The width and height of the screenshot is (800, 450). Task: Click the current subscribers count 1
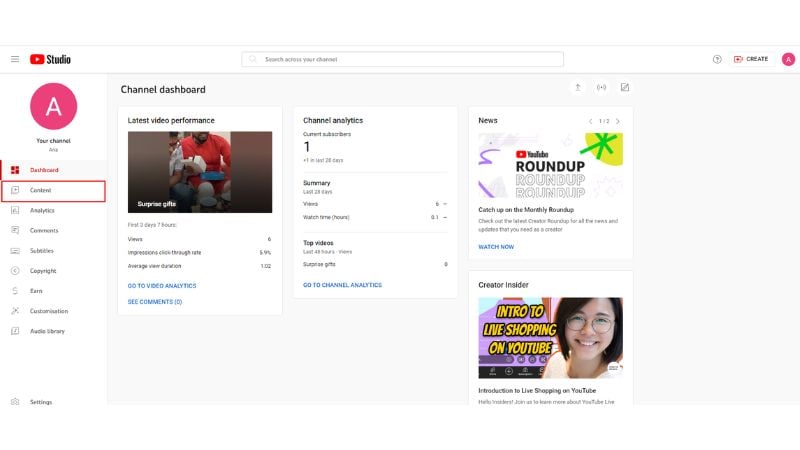coord(307,147)
